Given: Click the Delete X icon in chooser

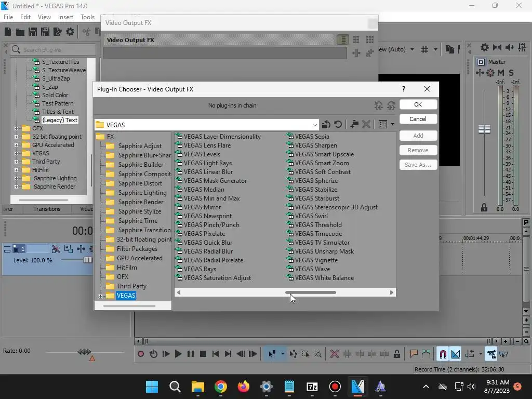Looking at the screenshot, I should pyautogui.click(x=366, y=125).
